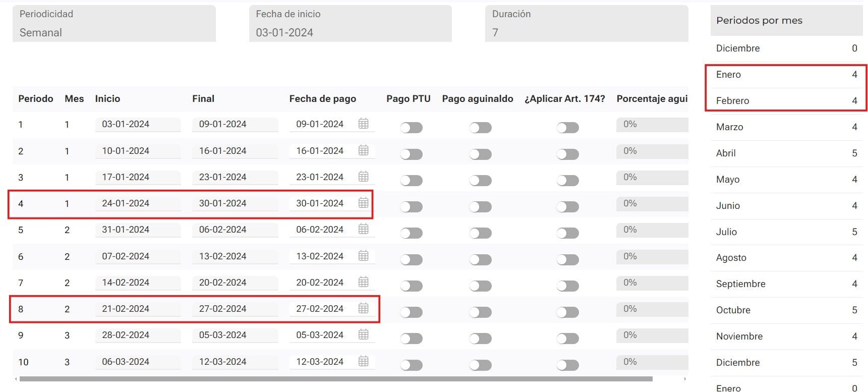This screenshot has height=392, width=868.
Task: Open calendar icon for payment date 09-01-2024
Action: tap(363, 124)
